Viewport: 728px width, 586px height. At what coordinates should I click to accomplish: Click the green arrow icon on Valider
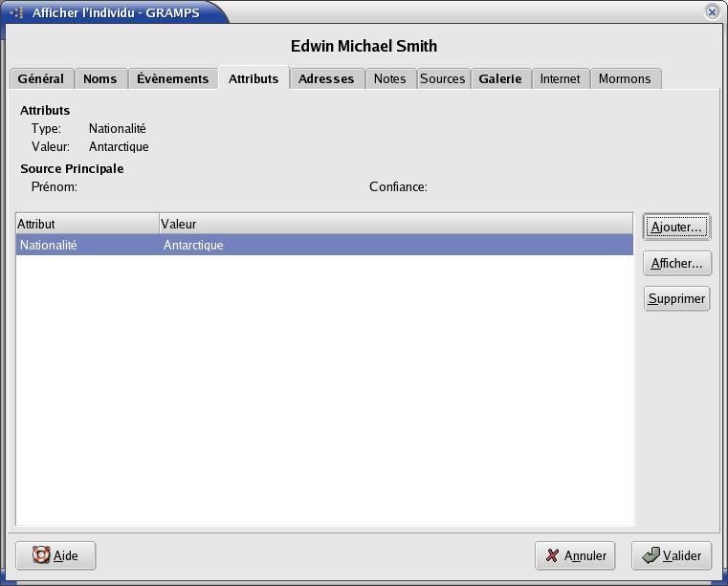651,555
